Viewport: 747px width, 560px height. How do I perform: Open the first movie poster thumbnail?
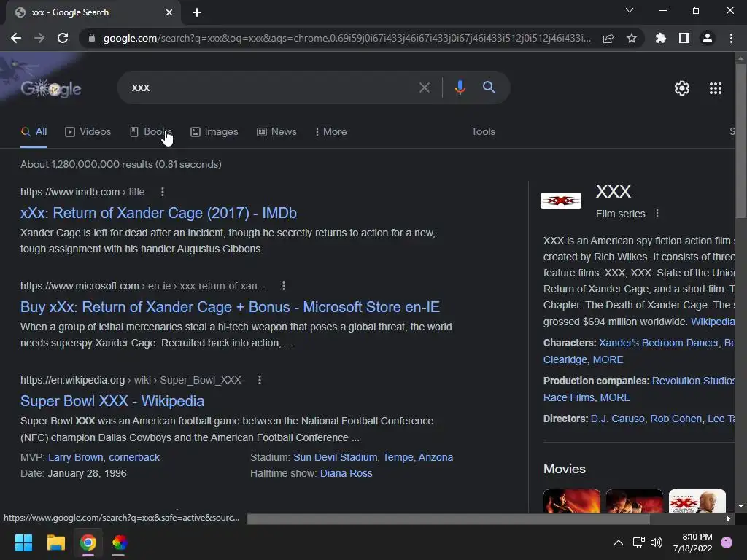[572, 501]
